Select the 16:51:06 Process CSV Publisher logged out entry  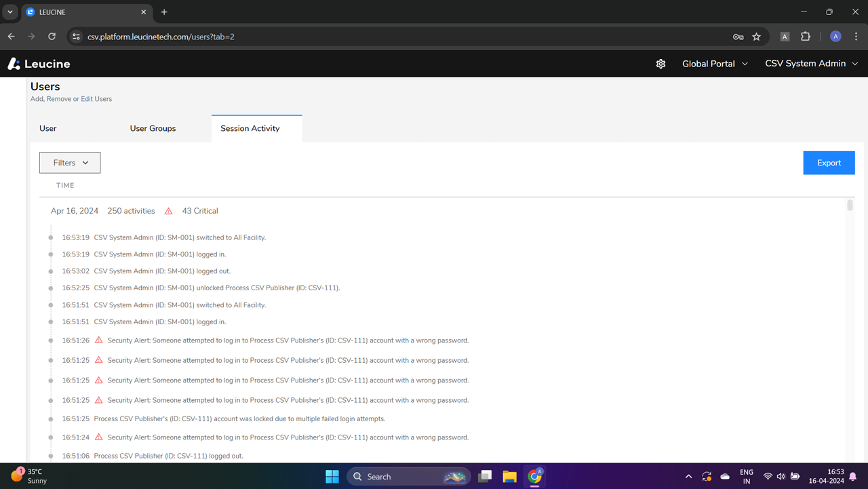(x=153, y=456)
